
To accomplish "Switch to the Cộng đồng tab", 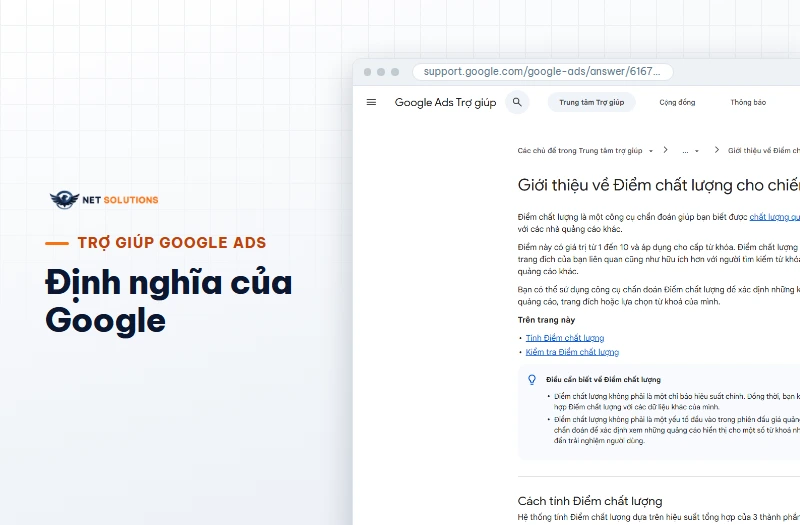I will coord(677,102).
